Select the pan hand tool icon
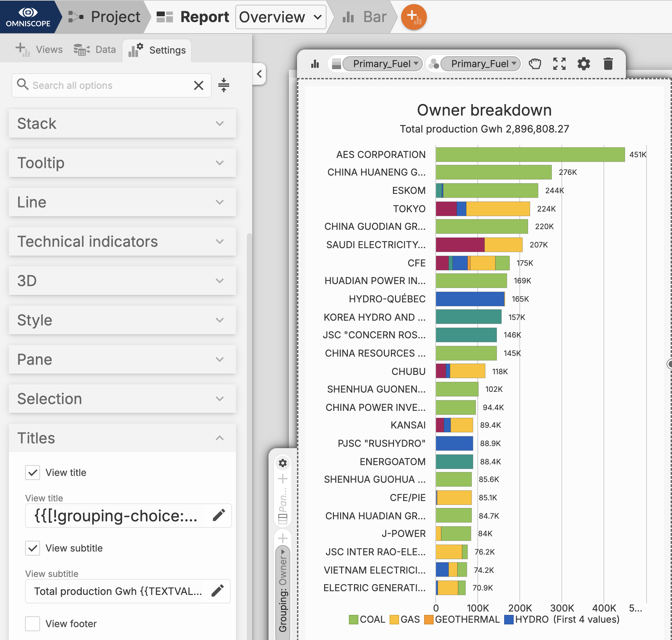 click(x=534, y=64)
